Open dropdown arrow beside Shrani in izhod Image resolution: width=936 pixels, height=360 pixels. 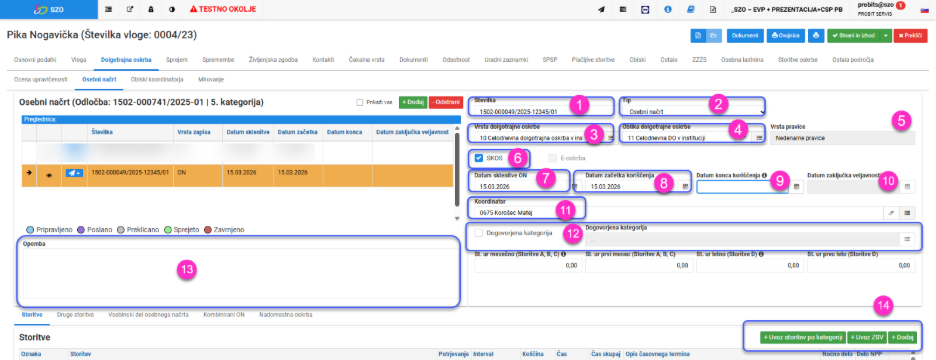(886, 36)
